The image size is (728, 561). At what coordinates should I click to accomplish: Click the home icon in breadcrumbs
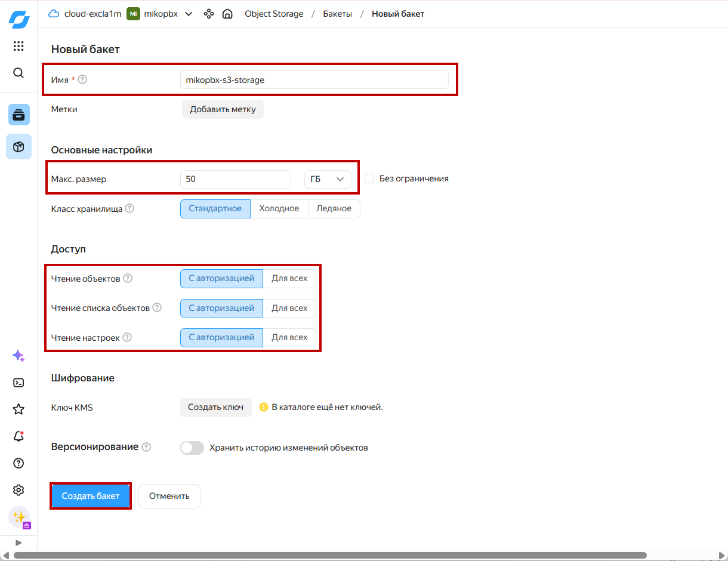[227, 14]
